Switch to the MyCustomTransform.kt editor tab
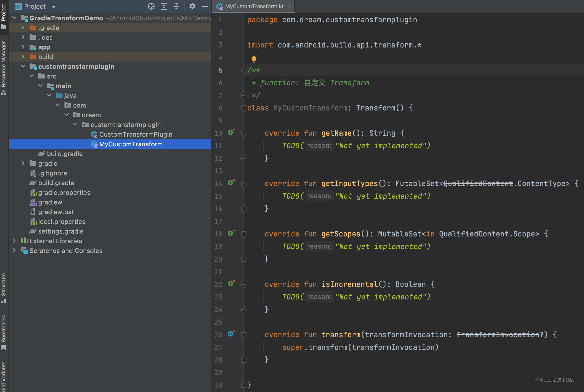The height and width of the screenshot is (392, 584). pos(253,6)
